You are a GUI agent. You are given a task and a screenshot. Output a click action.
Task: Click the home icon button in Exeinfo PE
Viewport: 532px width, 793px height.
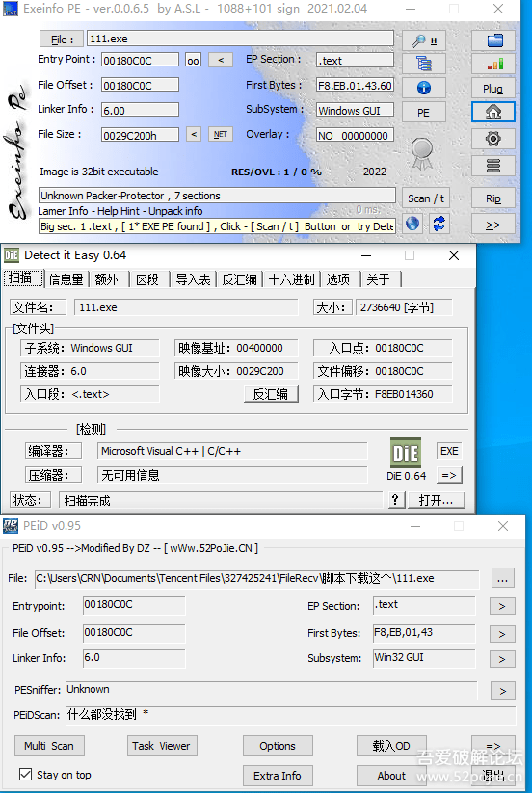[493, 113]
